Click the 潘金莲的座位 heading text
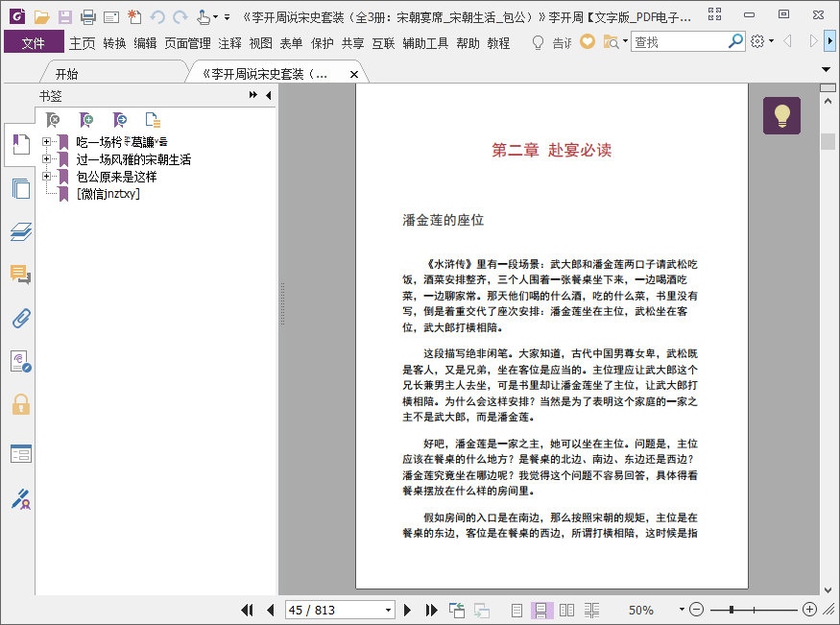Viewport: 840px width, 625px height. tap(443, 220)
